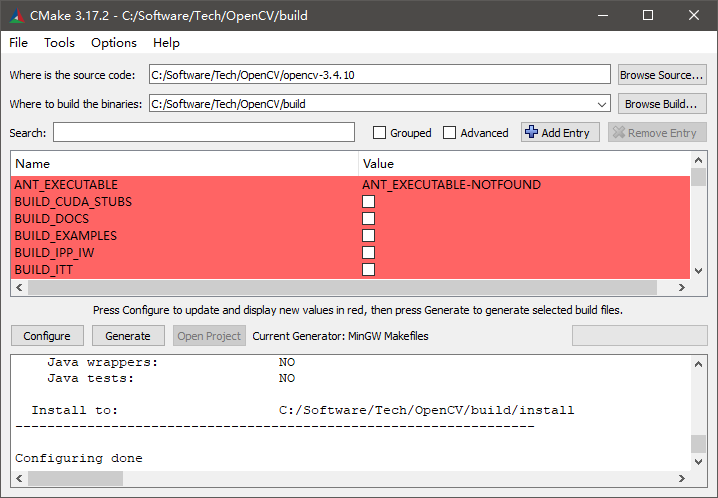Tick the BUILD_EXAMPLES checkbox

[368, 235]
